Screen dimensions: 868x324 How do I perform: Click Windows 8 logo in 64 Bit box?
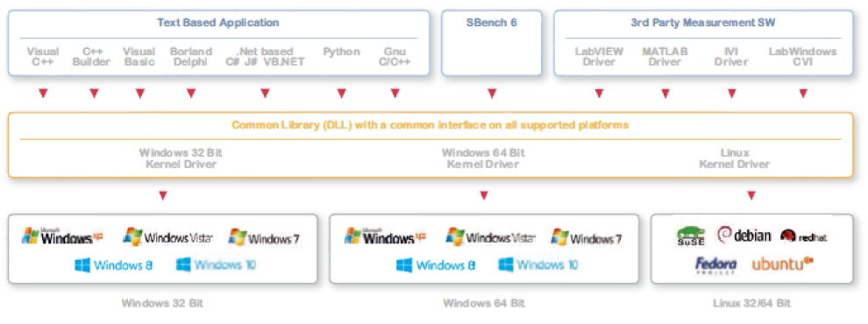tap(436, 264)
